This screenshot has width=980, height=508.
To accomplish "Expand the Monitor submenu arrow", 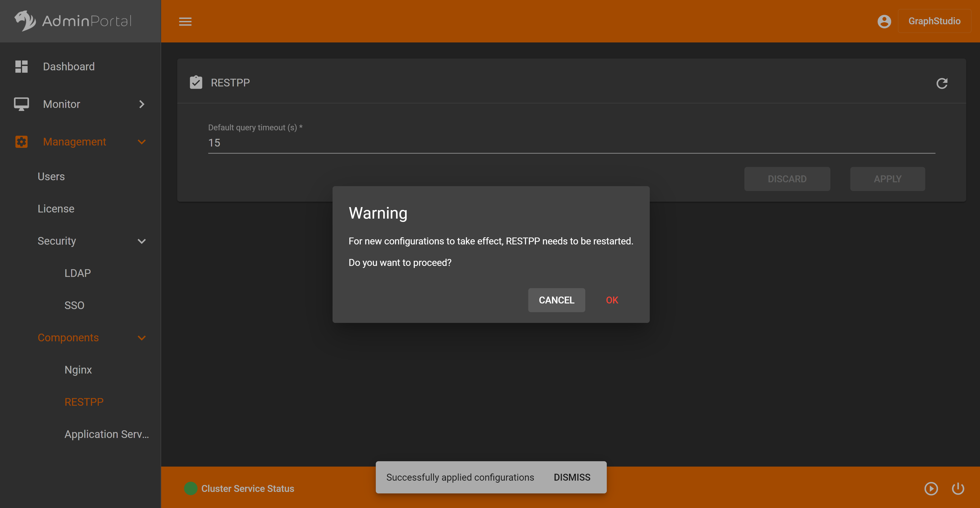I will [x=141, y=104].
